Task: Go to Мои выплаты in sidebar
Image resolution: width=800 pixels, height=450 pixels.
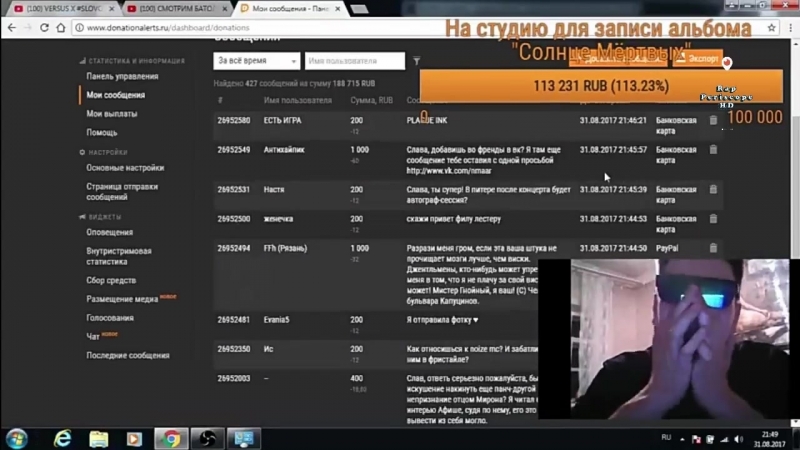Action: click(112, 114)
